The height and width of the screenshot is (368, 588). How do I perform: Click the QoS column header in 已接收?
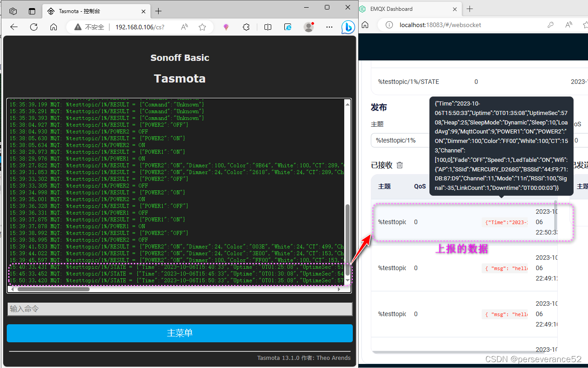point(420,186)
